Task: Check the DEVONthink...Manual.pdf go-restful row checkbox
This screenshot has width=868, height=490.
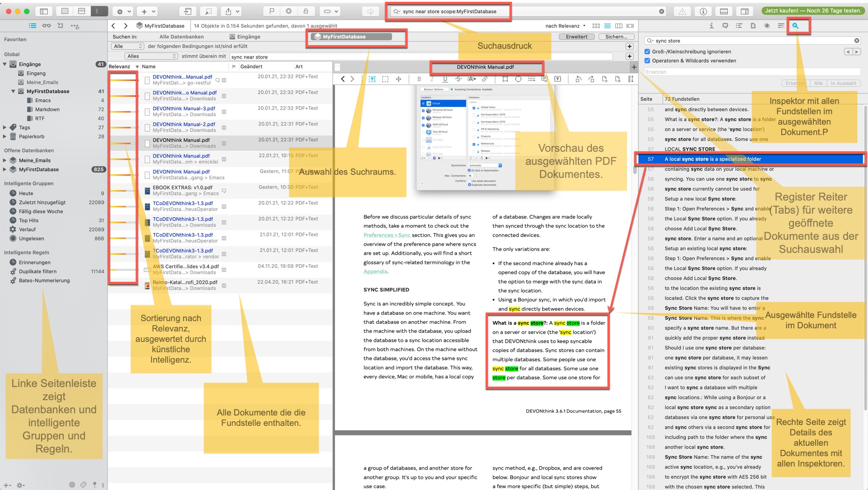Action: click(x=147, y=80)
